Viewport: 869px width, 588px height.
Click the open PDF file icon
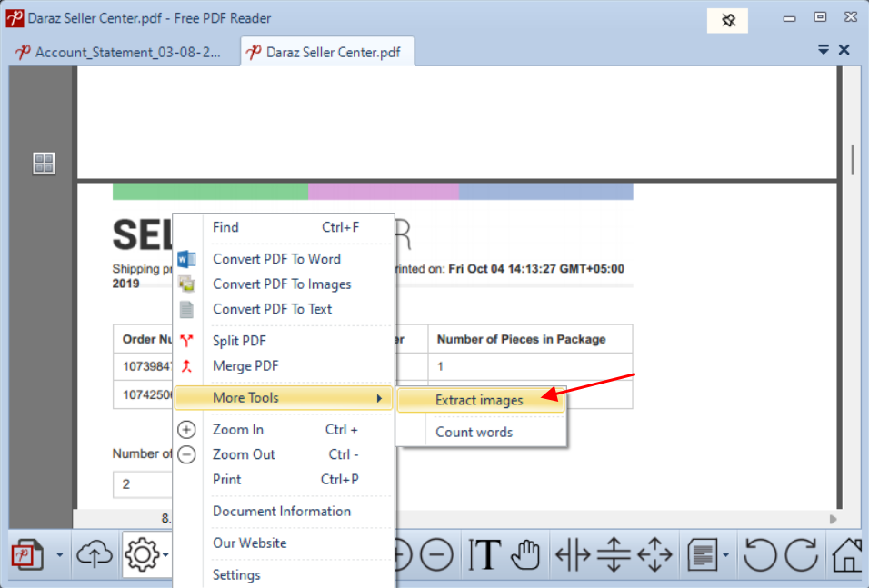pos(27,554)
